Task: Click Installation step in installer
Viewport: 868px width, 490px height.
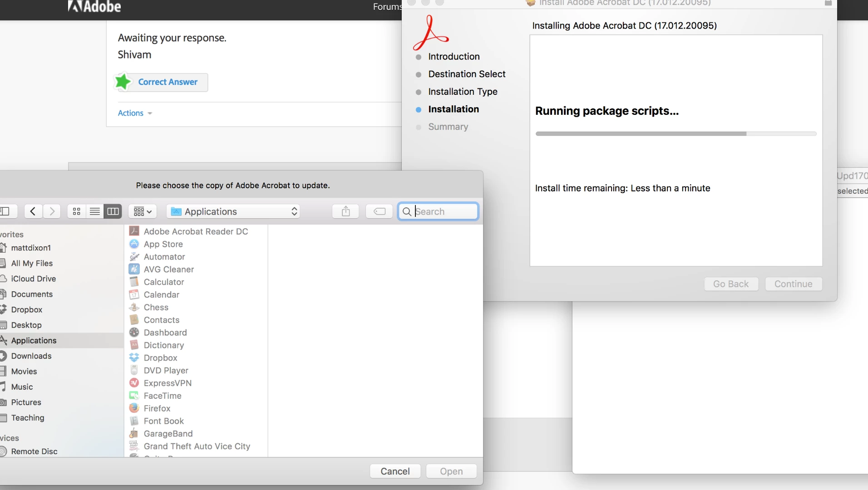Action: pos(454,109)
